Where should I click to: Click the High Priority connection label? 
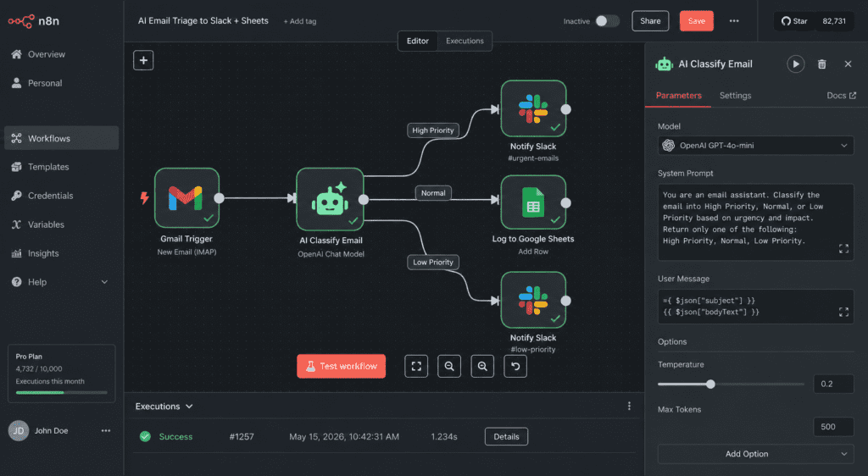[x=433, y=130]
